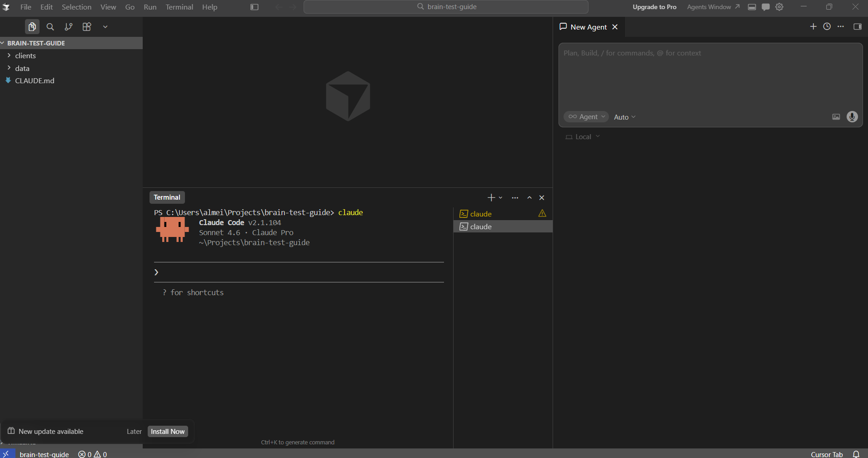Open the Run menu

pos(150,7)
